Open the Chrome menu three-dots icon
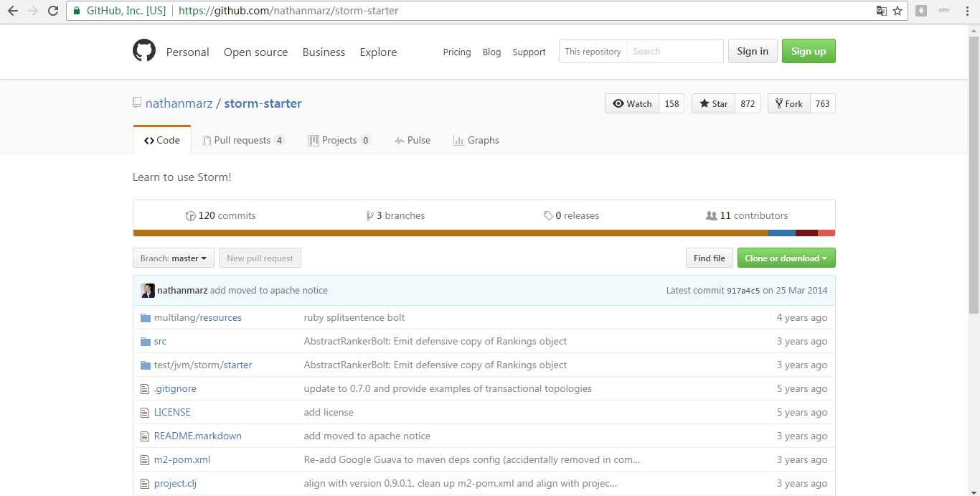980x496 pixels. tap(968, 11)
